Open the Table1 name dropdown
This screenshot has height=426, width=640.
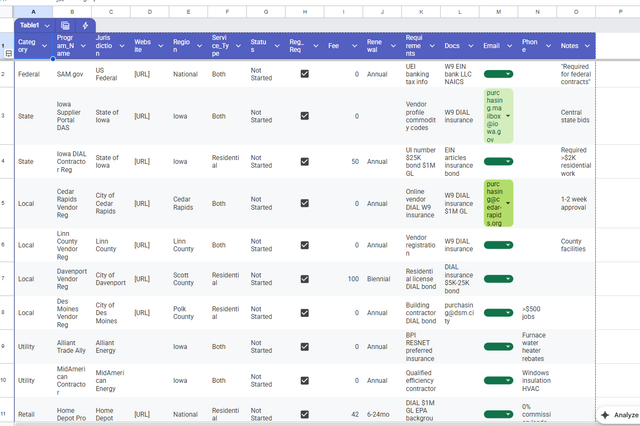(x=47, y=26)
